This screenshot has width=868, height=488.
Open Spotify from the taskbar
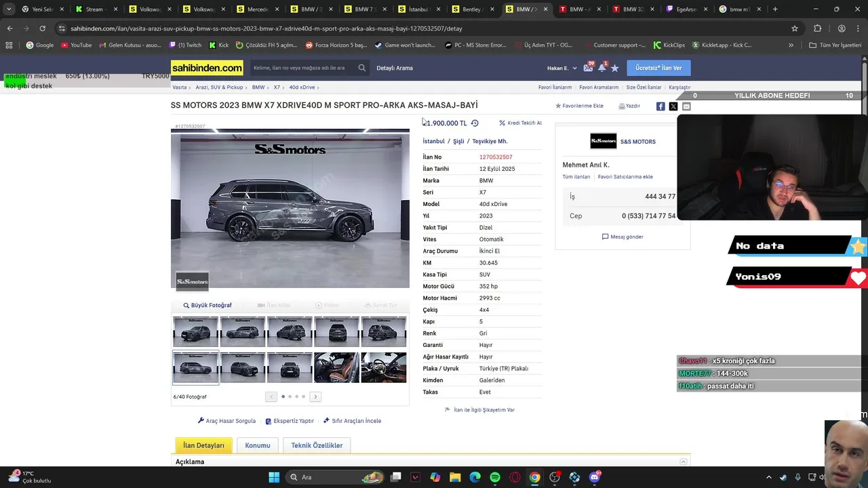[x=495, y=477]
